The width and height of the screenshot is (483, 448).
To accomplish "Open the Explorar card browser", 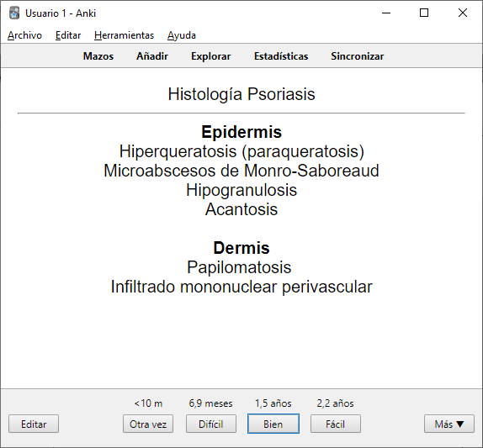I will pos(210,56).
